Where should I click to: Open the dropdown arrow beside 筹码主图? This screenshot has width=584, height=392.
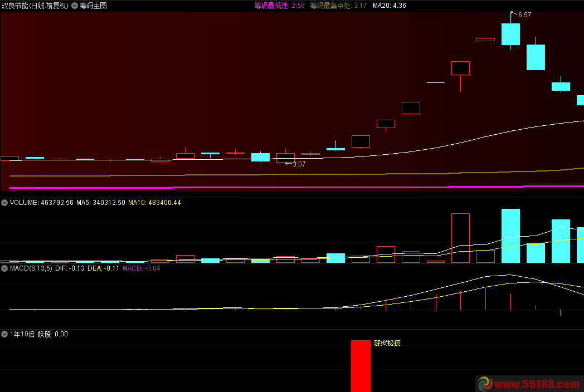tap(75, 6)
